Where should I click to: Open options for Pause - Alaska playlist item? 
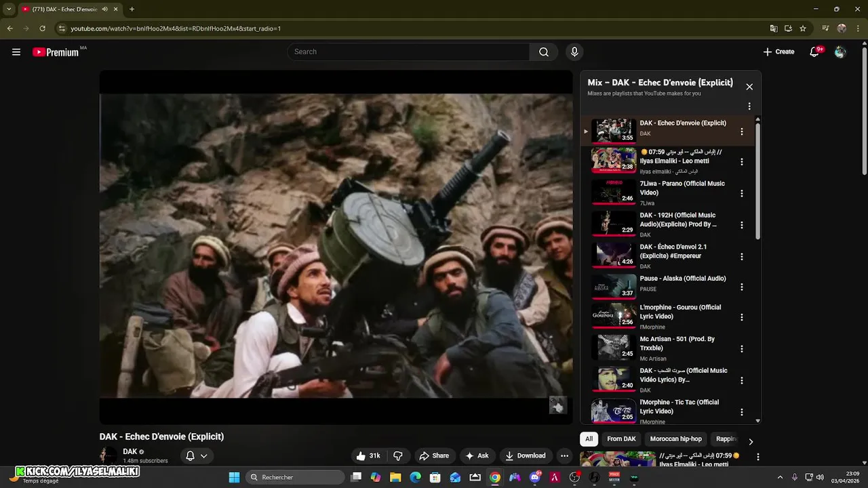coord(741,287)
